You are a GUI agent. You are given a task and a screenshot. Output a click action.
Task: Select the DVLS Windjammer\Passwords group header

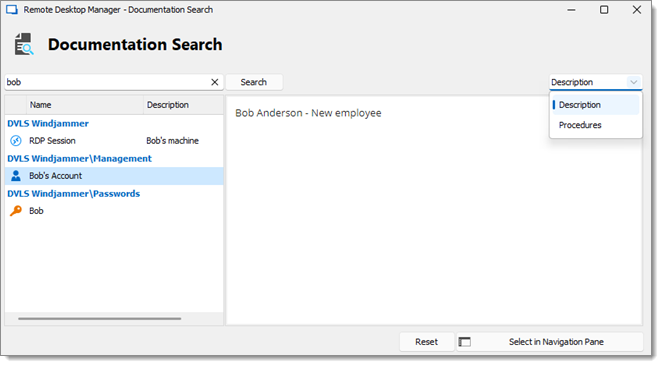pyautogui.click(x=73, y=193)
